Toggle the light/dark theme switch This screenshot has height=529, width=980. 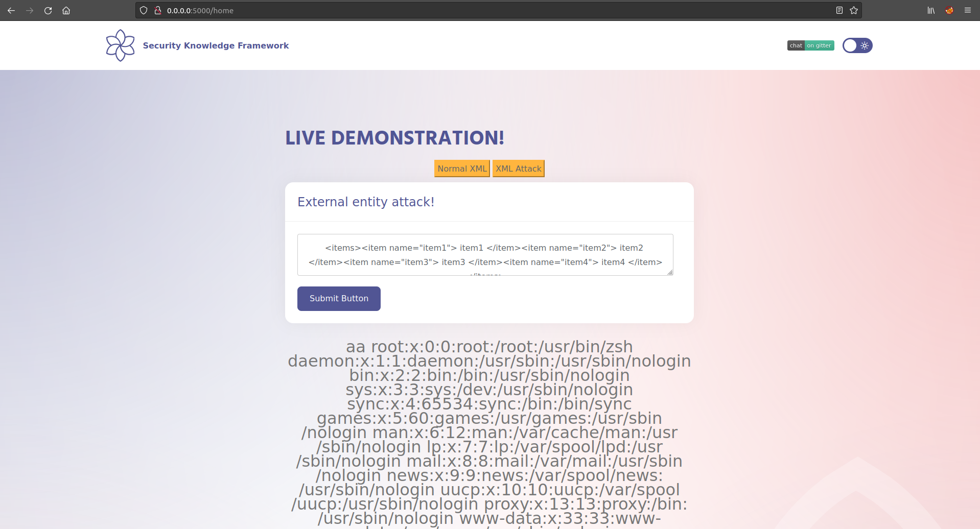click(857, 45)
